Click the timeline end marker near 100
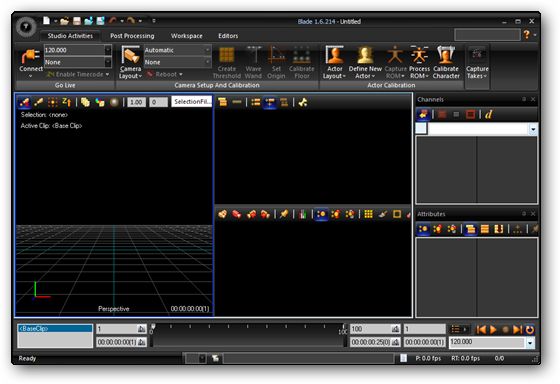The image size is (560, 384). tap(344, 326)
